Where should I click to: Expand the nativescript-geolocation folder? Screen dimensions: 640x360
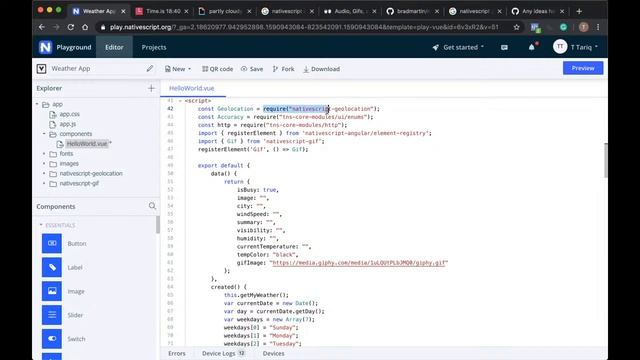(44, 173)
